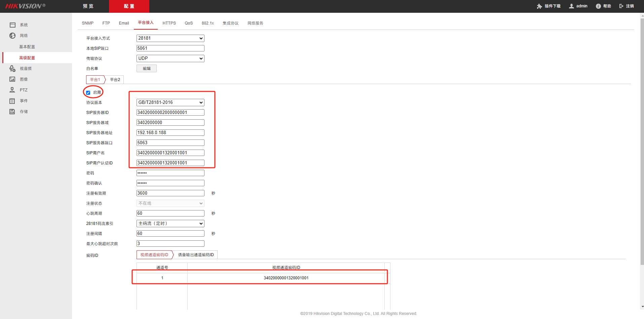Click the channel 1 video code ID cell
644x319 pixels.
coord(286,278)
